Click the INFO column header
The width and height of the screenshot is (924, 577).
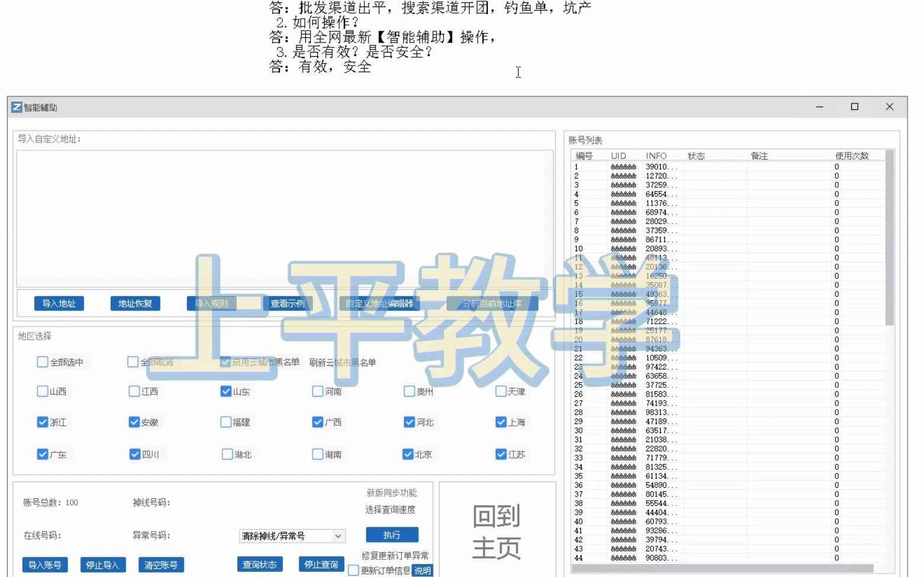tap(656, 155)
